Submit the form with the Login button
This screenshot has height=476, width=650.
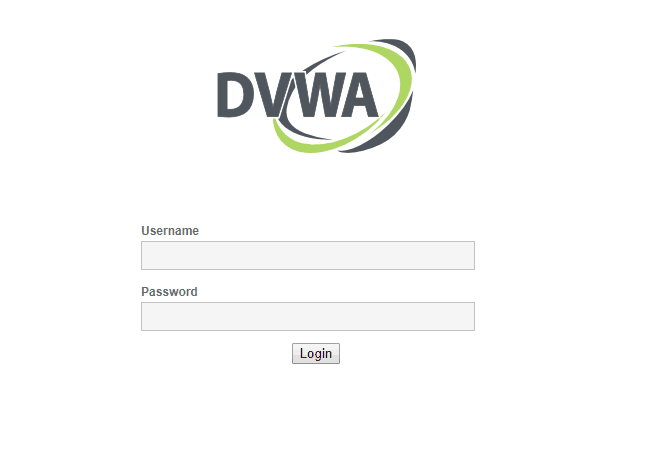point(316,353)
